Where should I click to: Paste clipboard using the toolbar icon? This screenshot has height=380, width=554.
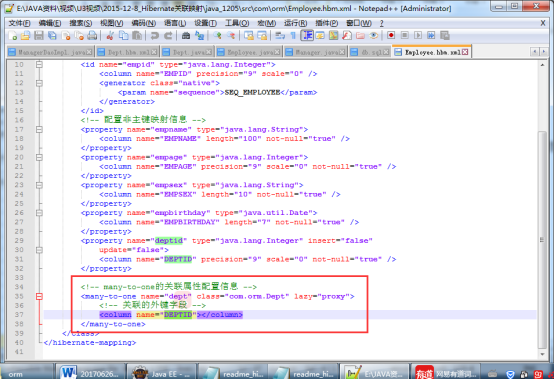point(137,36)
